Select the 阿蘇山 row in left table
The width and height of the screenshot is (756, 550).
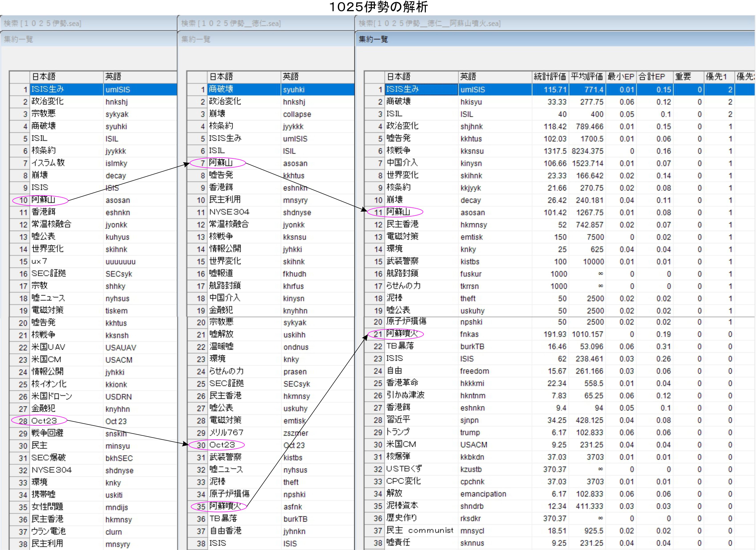pyautogui.click(x=43, y=200)
